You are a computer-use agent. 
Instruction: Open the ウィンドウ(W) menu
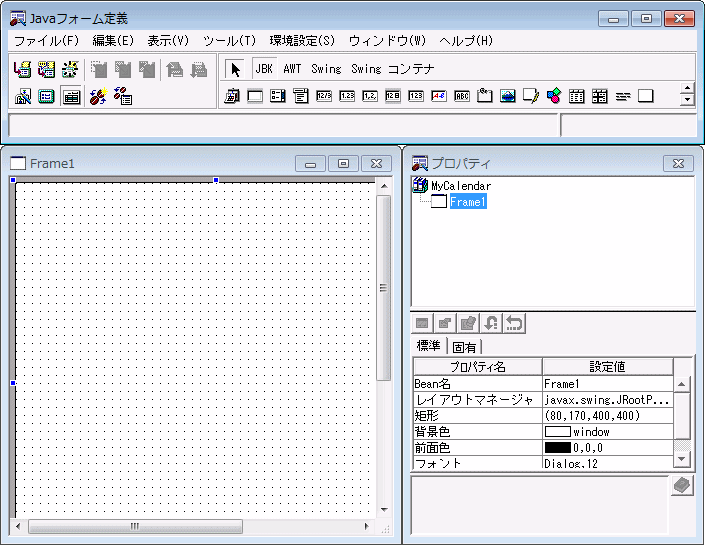[x=387, y=41]
